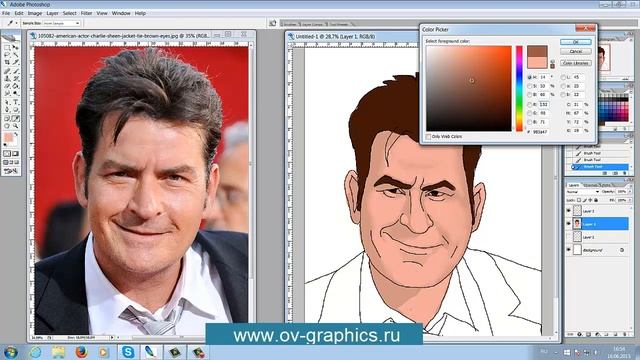Switch to the Channels tab
This screenshot has width=640, height=360.
590,185
